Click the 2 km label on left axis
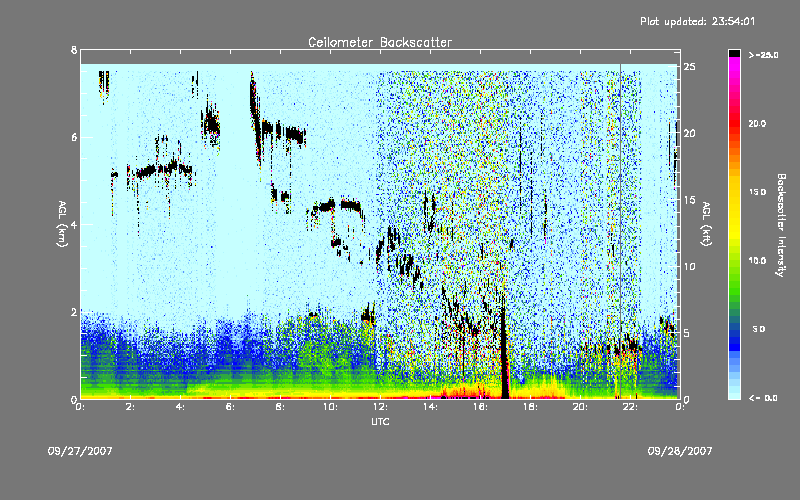The image size is (800, 500). tap(74, 312)
